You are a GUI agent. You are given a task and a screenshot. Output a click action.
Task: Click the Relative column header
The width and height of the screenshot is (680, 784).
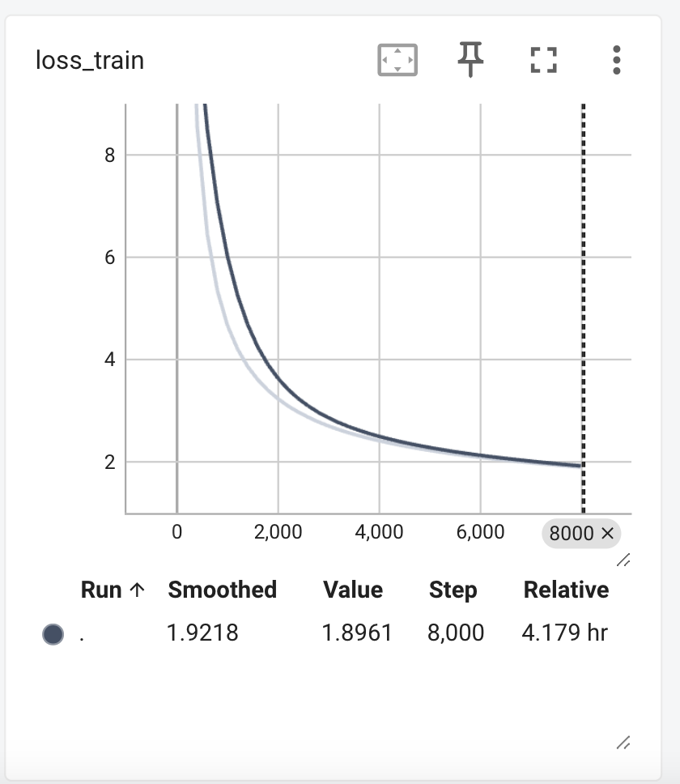[x=566, y=590]
